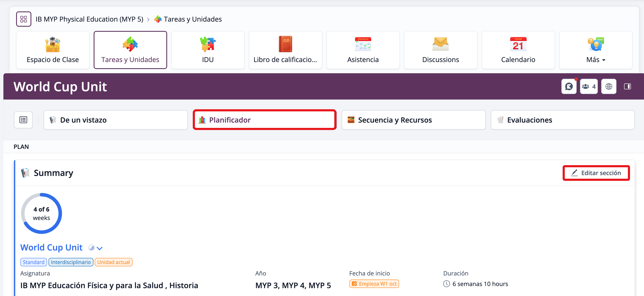This screenshot has height=296, width=644.
Task: Expand the Más dropdown menu
Action: coord(595,50)
